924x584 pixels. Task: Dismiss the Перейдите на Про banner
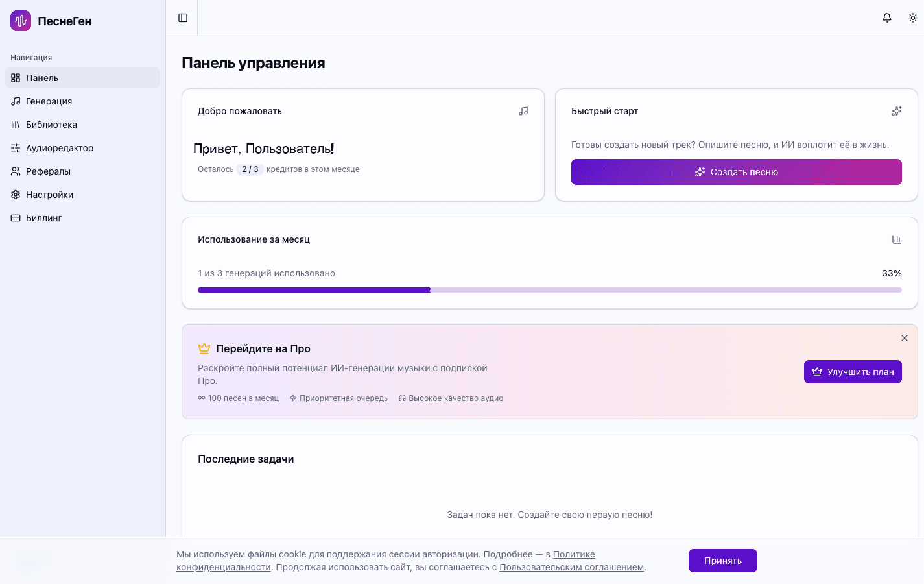905,338
